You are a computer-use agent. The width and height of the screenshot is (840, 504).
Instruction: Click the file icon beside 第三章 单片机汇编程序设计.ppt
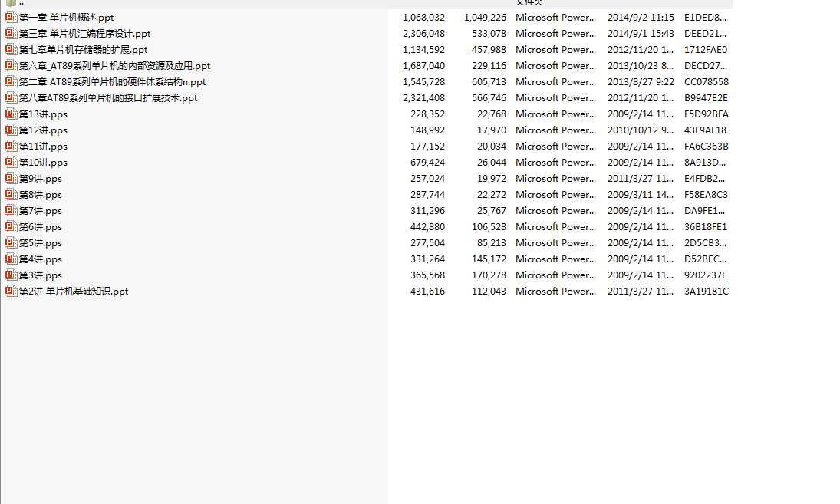pyautogui.click(x=11, y=33)
